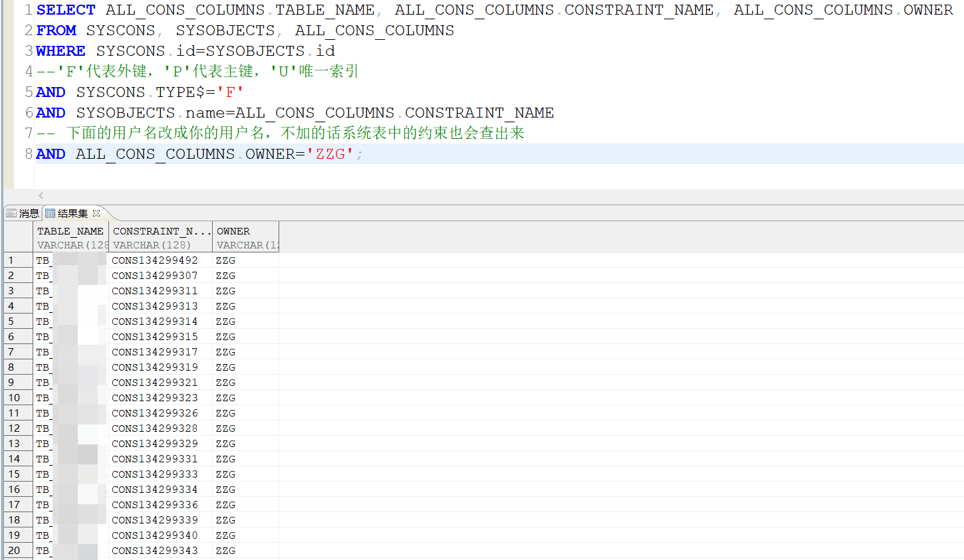Image resolution: width=964 pixels, height=560 pixels.
Task: Click the CONSTRAINT_N... column header
Action: point(160,236)
